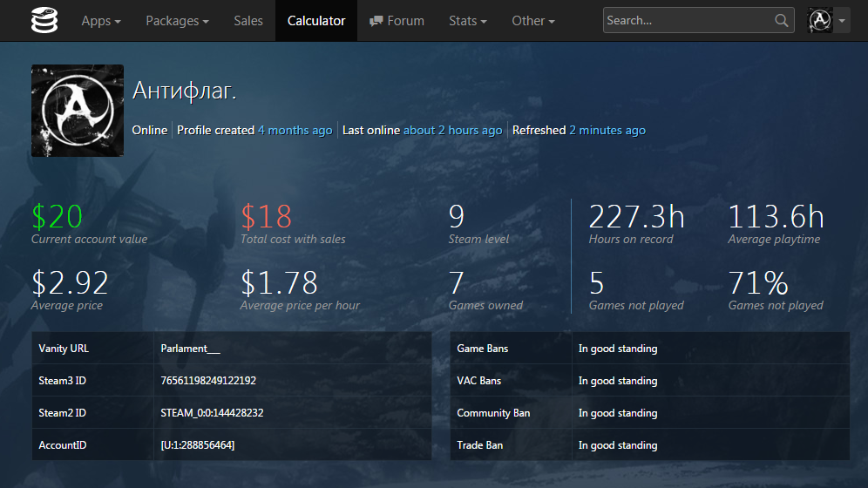Click the Community Ban 'In good standing' status
868x488 pixels.
[x=618, y=413]
